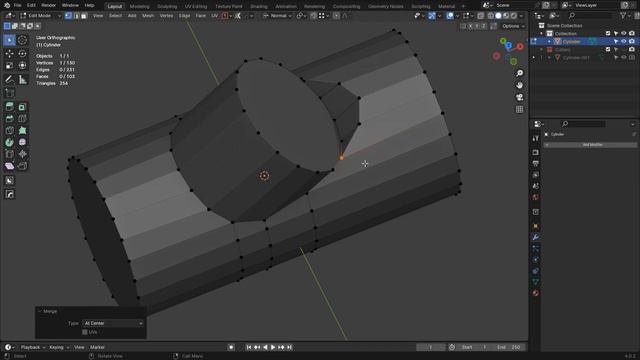Viewport: 640px width, 360px height.
Task: Select the Rotate tool
Action: point(22,53)
